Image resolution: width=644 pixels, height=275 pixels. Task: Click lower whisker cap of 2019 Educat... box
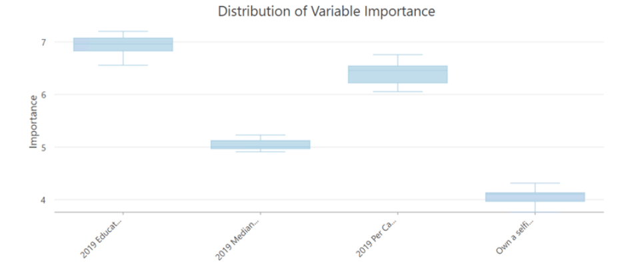point(123,65)
